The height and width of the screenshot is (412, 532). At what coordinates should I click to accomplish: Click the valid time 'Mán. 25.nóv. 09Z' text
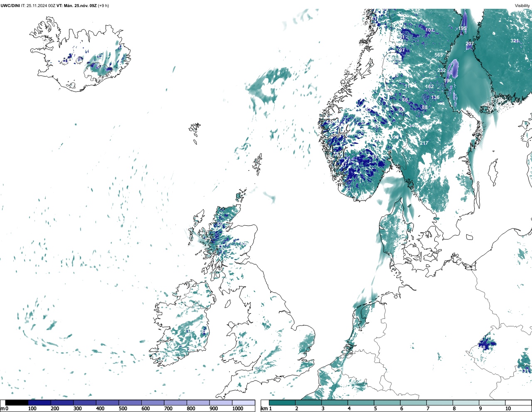80,6
